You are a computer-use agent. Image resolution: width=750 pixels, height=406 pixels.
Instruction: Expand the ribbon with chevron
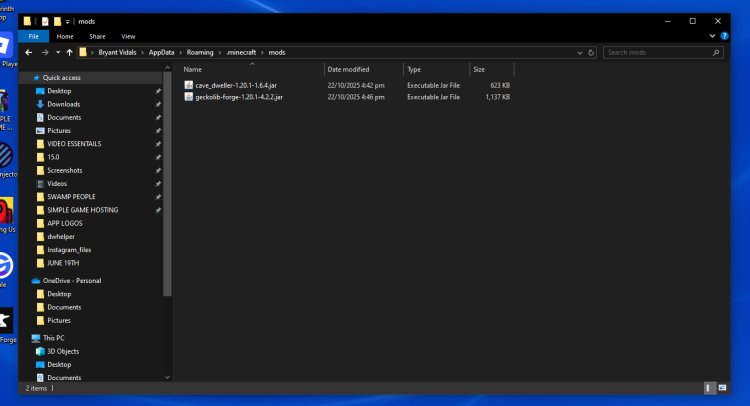click(x=712, y=36)
